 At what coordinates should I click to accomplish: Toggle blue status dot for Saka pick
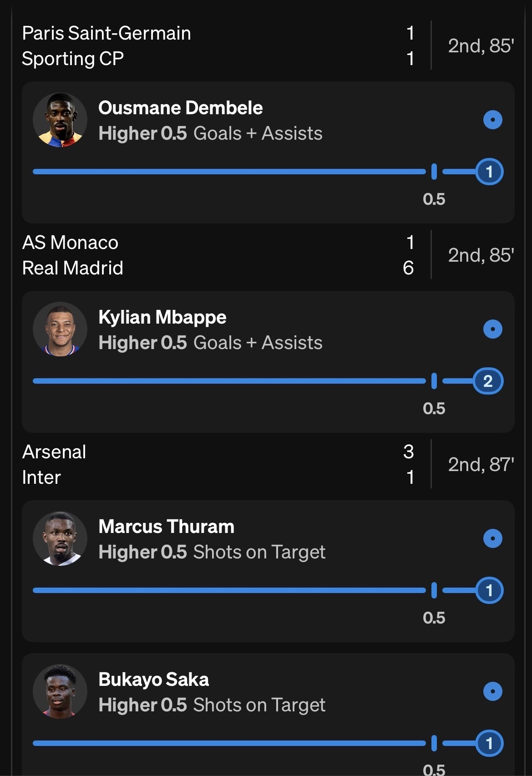click(492, 691)
